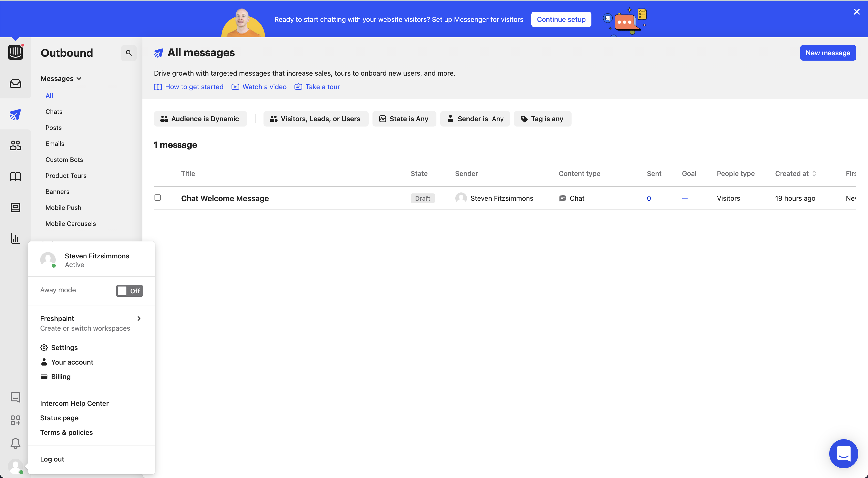Select Posts in Messages list

tap(54, 127)
